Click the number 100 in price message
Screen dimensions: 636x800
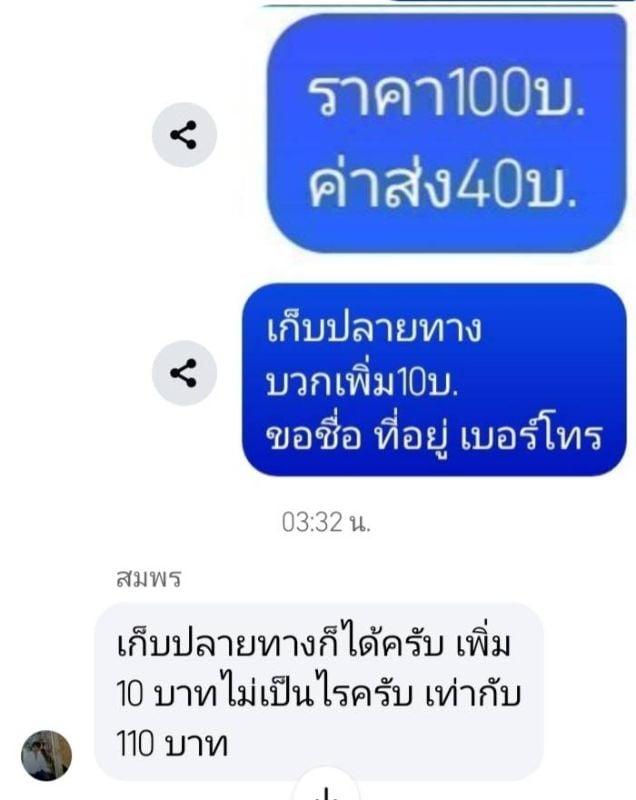[x=489, y=93]
